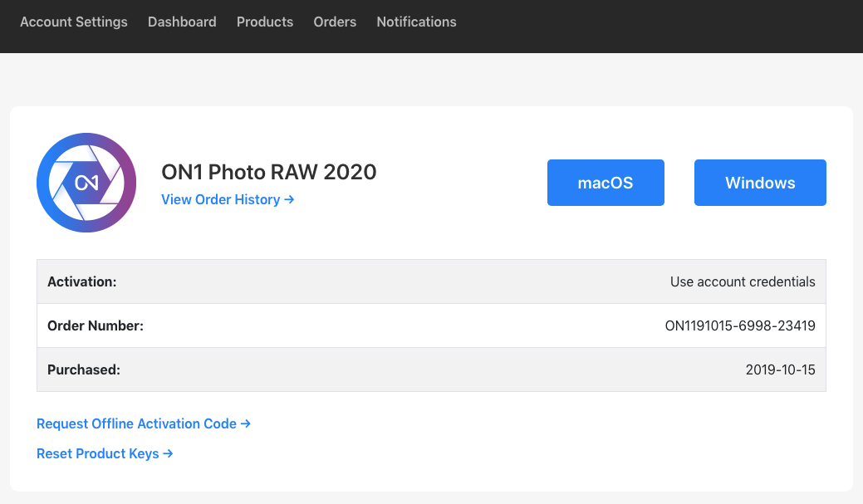Click the ON1 Photo RAW 2020 title
Viewport: 863px width, 504px height.
coord(268,172)
